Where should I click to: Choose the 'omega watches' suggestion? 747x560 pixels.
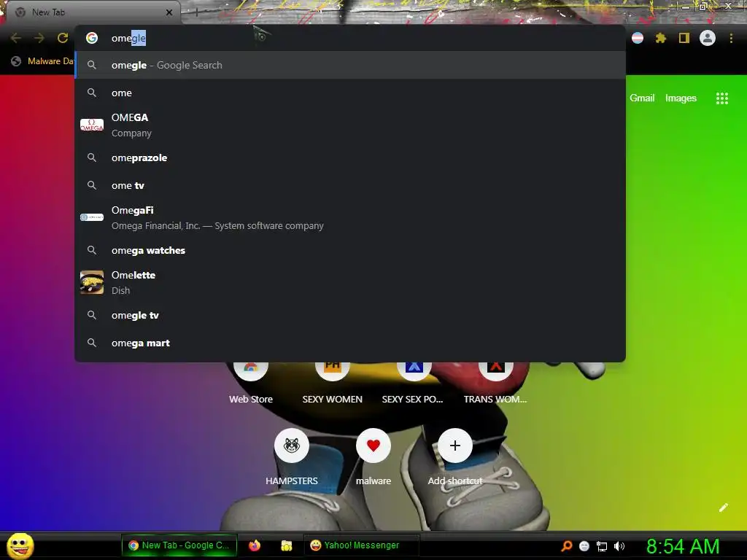tap(350, 251)
